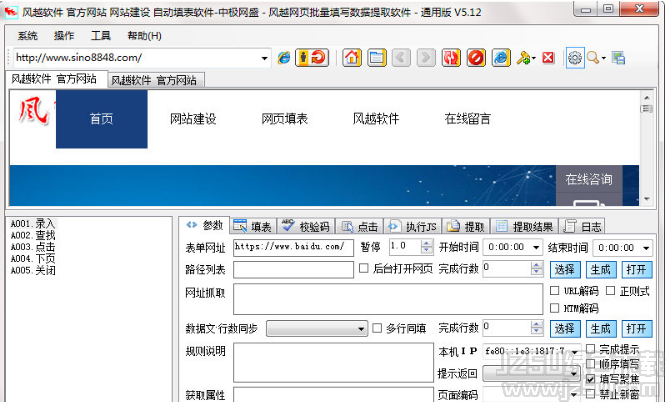The height and width of the screenshot is (402, 666).
Task: Check the 禁止新窗 option
Action: pos(590,394)
